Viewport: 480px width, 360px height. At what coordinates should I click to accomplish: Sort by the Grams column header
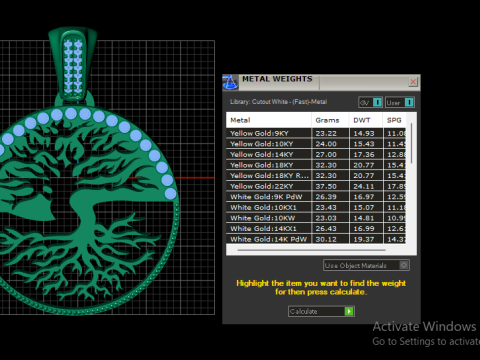point(330,120)
